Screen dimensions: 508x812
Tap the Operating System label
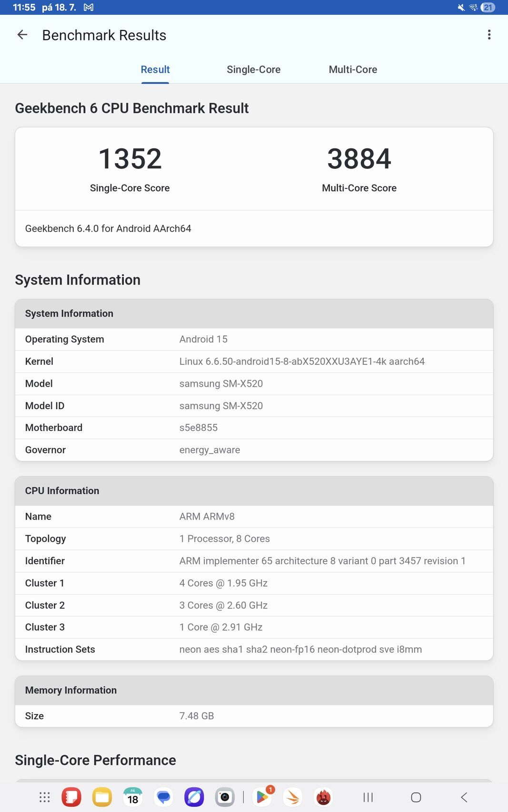[x=64, y=339]
